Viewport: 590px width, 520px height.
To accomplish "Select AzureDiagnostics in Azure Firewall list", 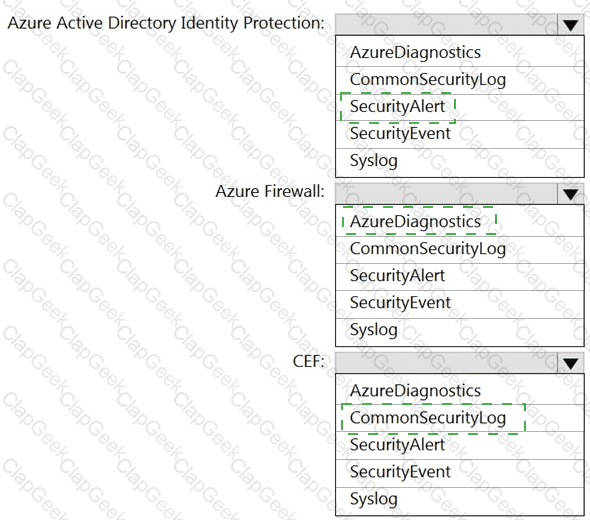I will coord(459,221).
